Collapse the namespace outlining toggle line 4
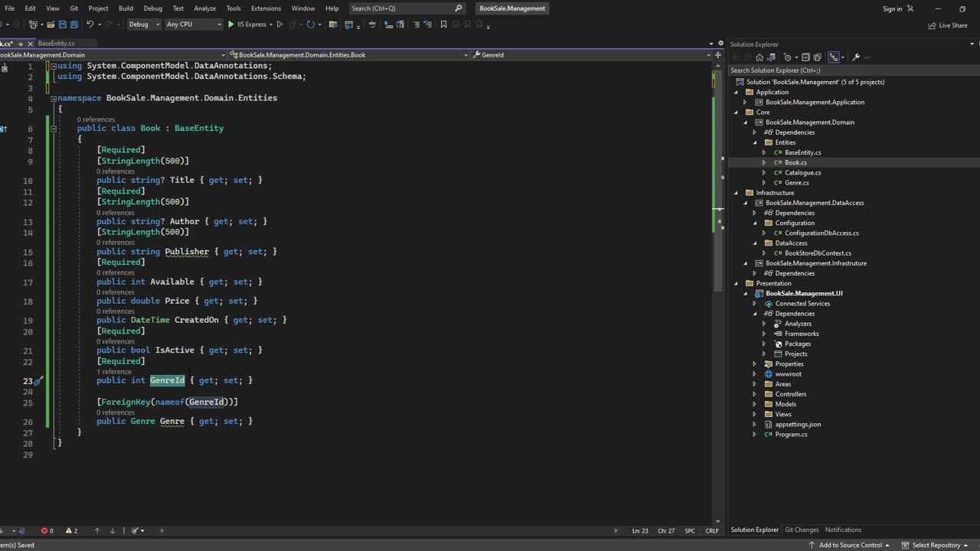The image size is (980, 551). 54,98
